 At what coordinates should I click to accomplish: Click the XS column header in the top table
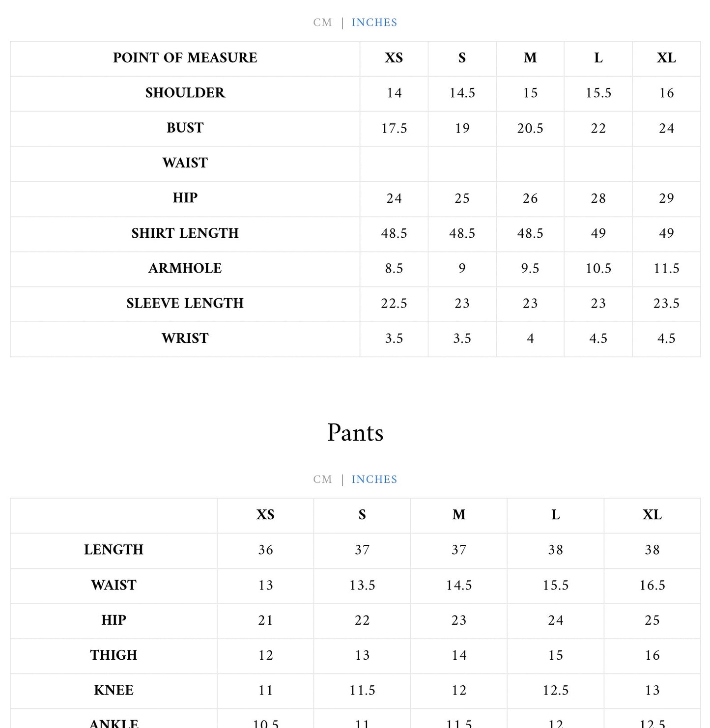(394, 58)
